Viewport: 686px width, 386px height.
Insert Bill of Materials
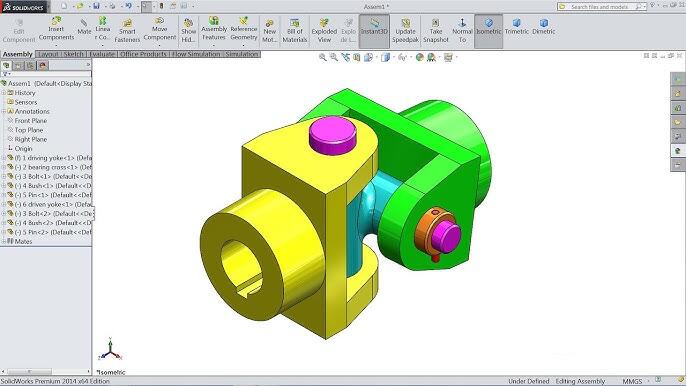pyautogui.click(x=294, y=30)
